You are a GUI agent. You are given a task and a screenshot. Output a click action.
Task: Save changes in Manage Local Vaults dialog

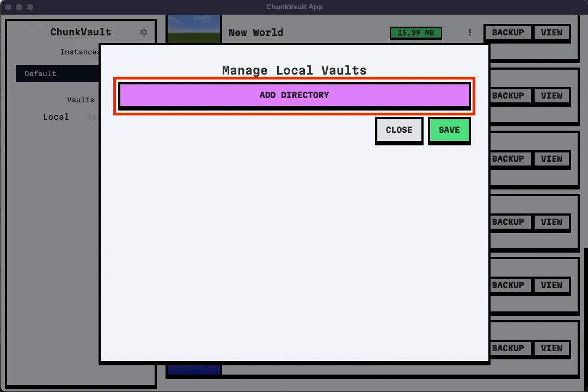click(x=449, y=130)
